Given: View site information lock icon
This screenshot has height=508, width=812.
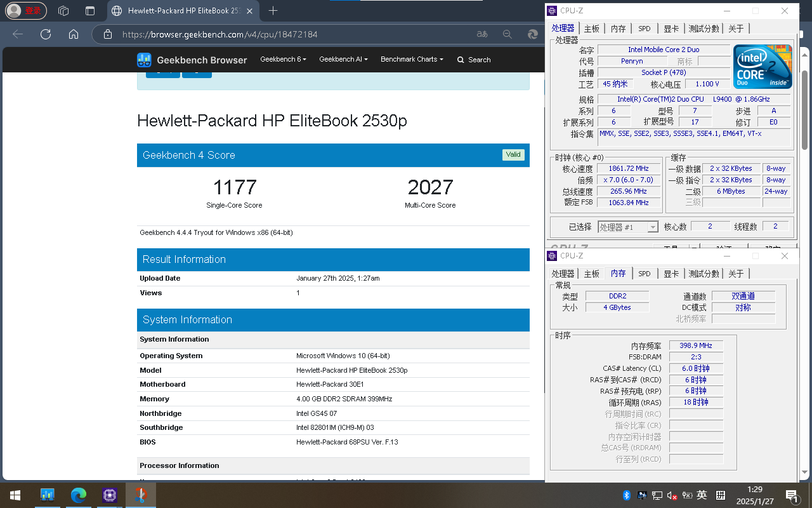Looking at the screenshot, I should pos(108,34).
